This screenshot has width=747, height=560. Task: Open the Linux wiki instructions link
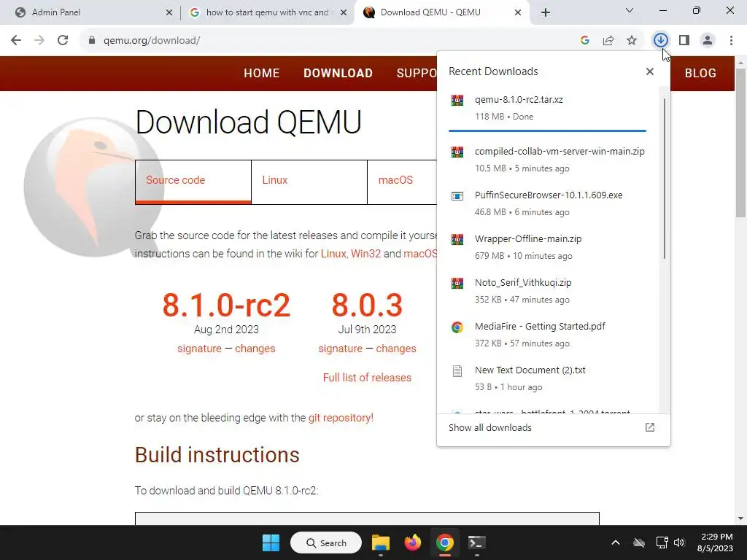click(333, 253)
